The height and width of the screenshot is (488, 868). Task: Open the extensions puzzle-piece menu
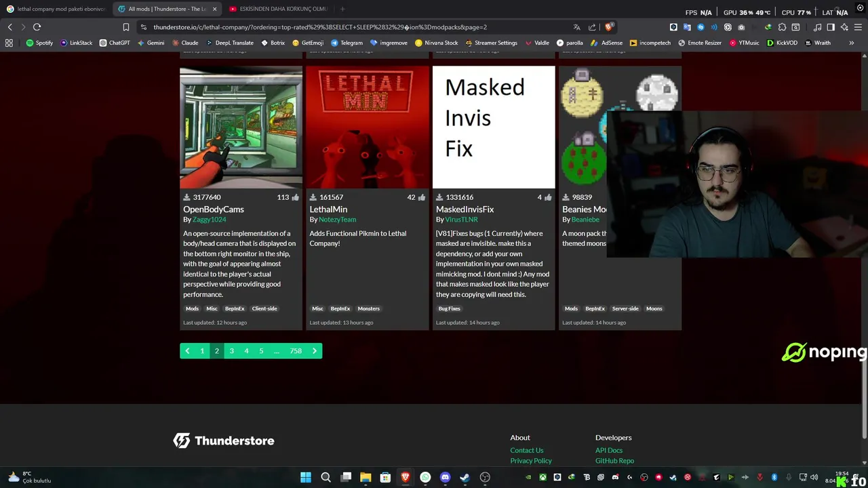point(782,27)
